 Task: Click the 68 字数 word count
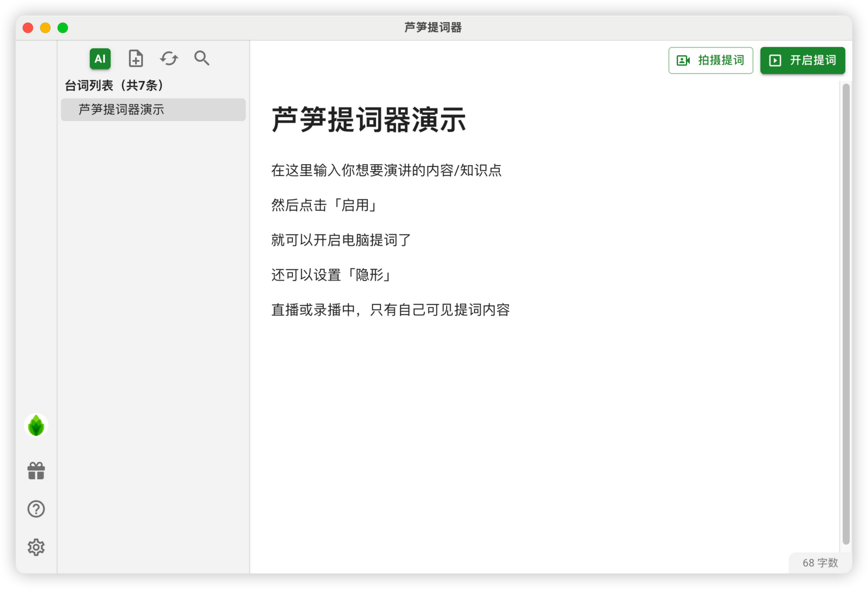coord(820,563)
